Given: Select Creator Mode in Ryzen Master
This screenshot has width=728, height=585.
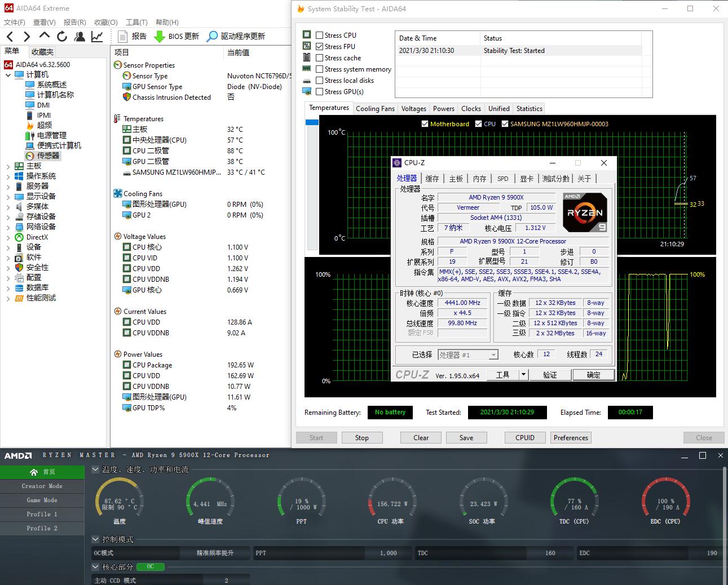Looking at the screenshot, I should coord(42,486).
